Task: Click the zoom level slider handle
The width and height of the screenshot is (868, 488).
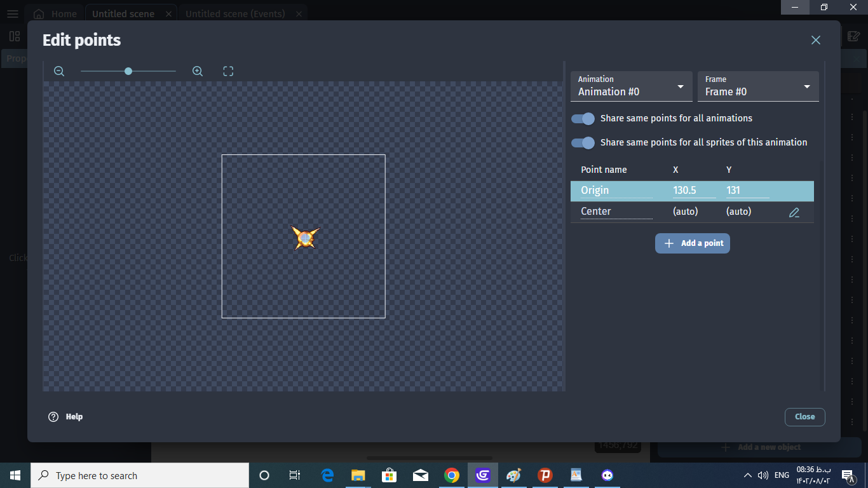Action: tap(128, 71)
